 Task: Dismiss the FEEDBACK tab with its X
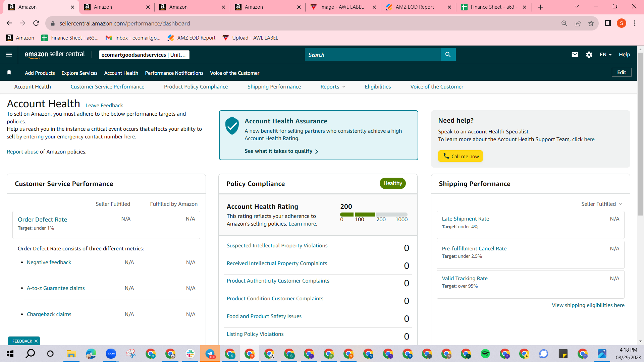(36, 341)
